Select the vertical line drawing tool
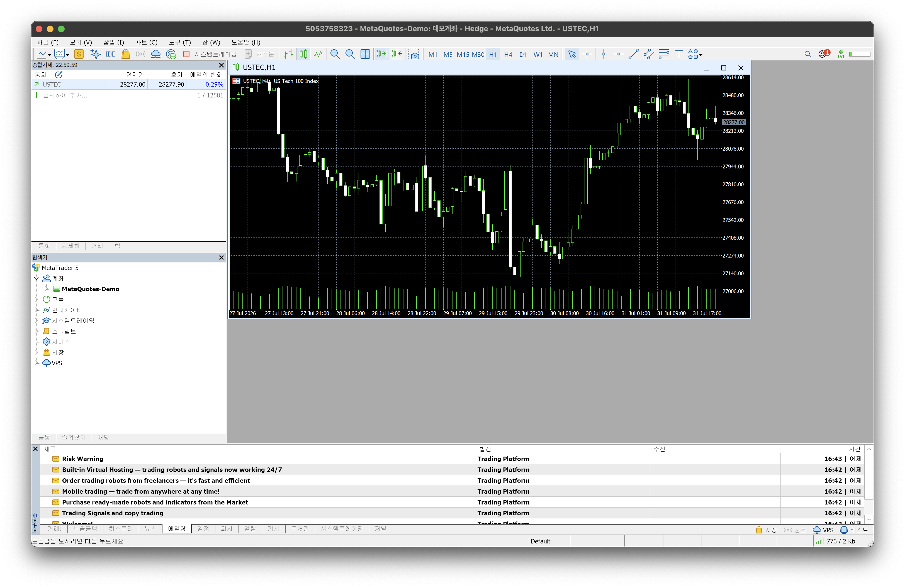The width and height of the screenshot is (905, 588). click(604, 54)
